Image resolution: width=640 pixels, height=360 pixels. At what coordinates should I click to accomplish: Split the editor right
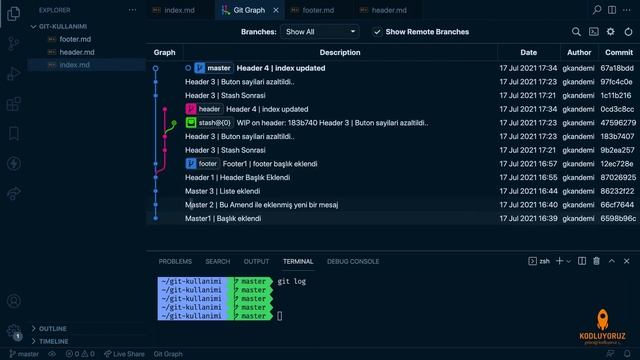[612, 10]
